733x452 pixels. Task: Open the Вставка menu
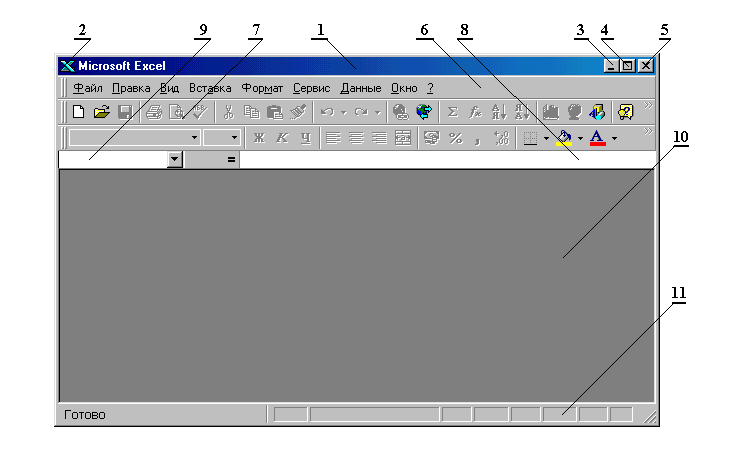click(210, 88)
